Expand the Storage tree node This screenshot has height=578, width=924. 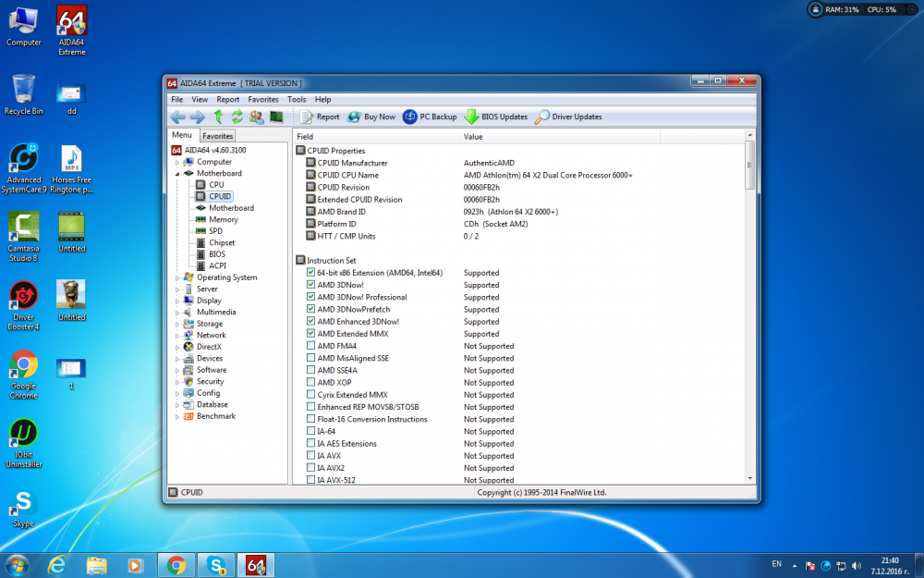(x=177, y=325)
